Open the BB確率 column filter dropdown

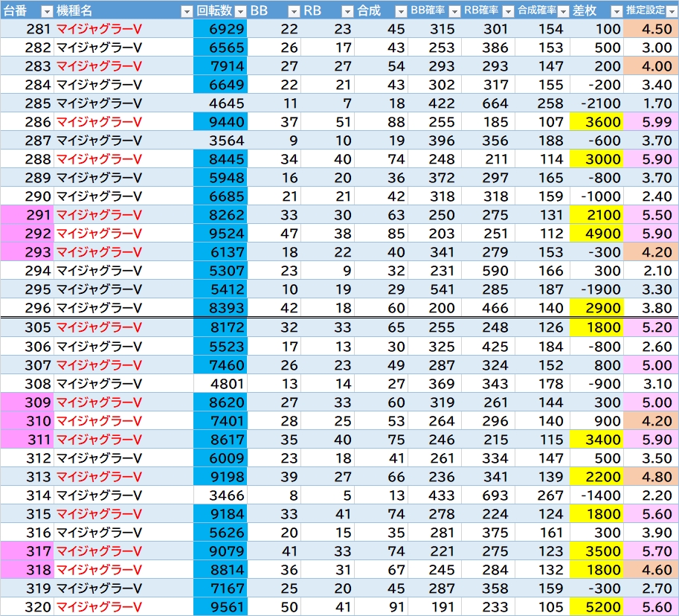[454, 11]
